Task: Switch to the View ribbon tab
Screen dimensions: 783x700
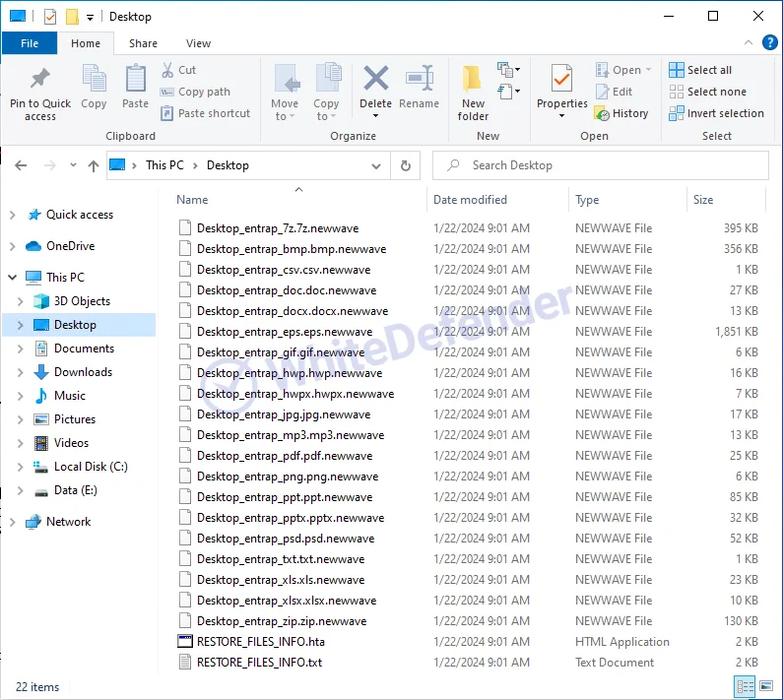Action: point(198,43)
